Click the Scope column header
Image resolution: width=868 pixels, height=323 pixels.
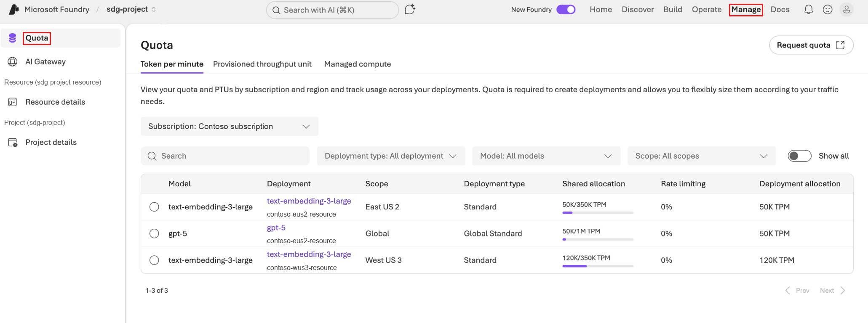tap(377, 184)
